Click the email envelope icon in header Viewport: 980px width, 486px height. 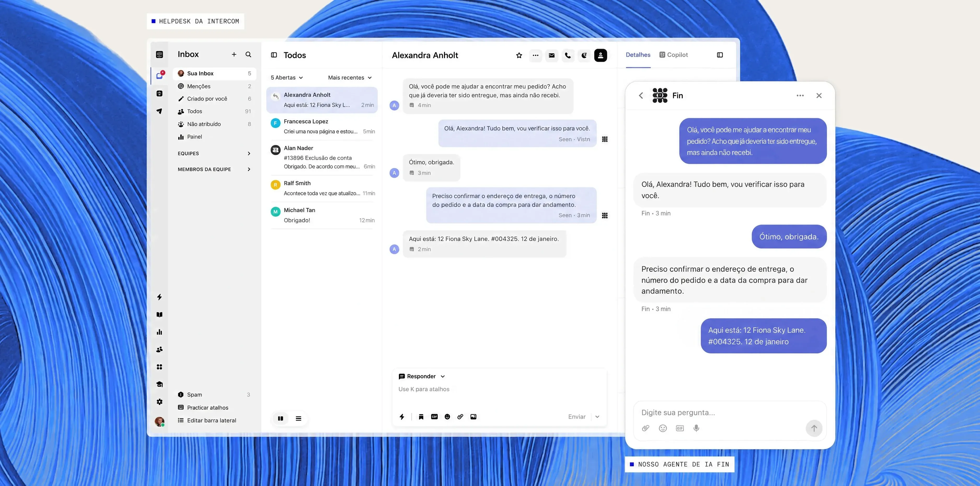pos(552,55)
